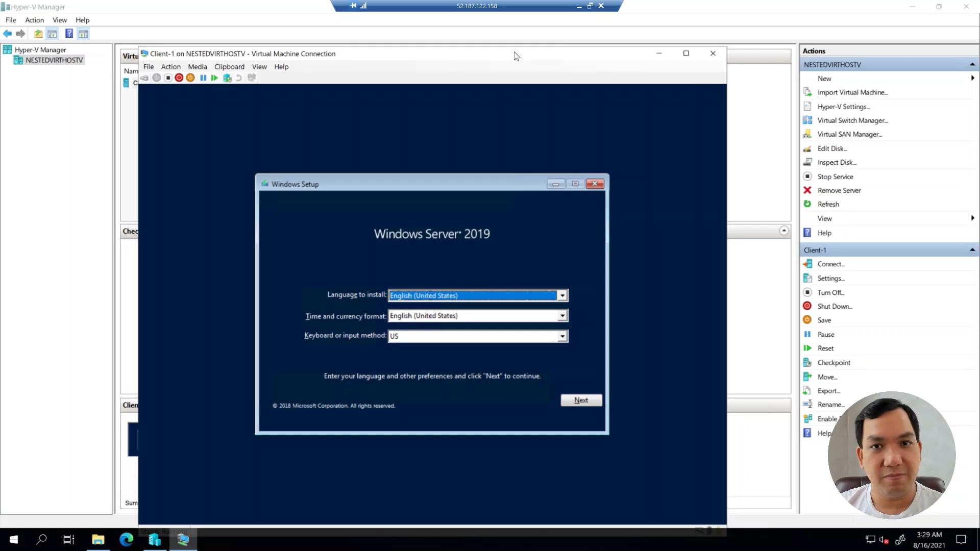Open Action menu in Virtual Machine Connection
Image resolution: width=980 pixels, height=551 pixels.
[171, 66]
